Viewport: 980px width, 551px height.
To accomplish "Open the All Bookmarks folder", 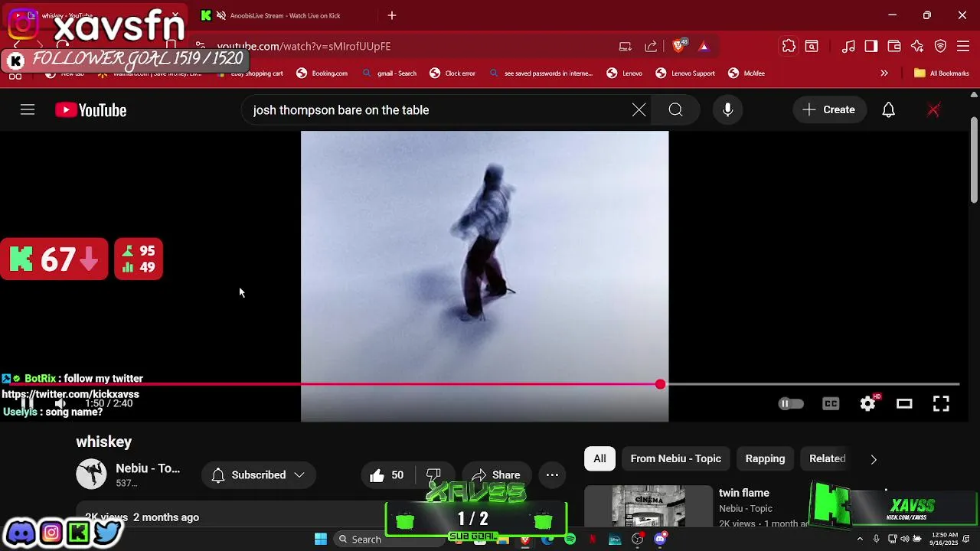I will [942, 73].
